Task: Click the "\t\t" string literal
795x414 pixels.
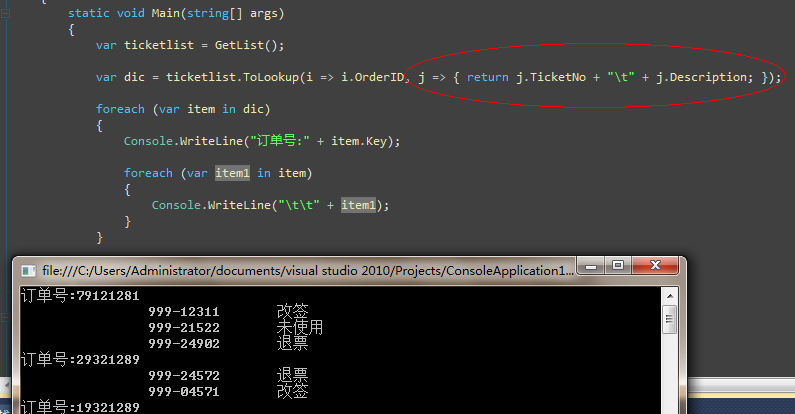Action: point(299,205)
